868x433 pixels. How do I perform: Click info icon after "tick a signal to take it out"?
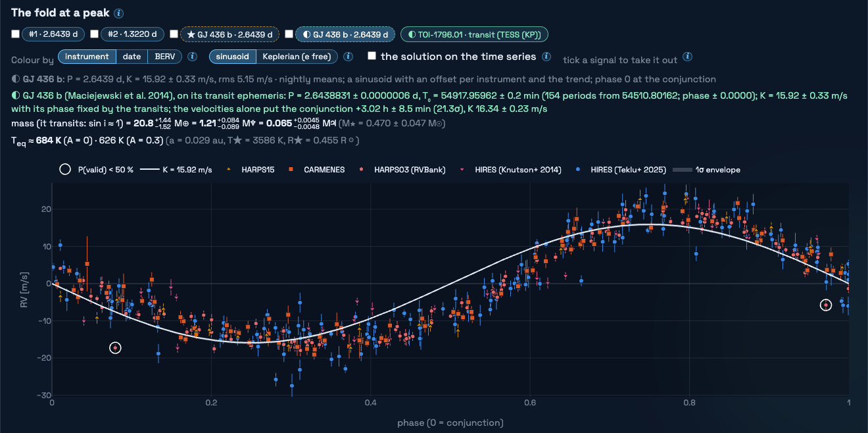click(x=687, y=57)
